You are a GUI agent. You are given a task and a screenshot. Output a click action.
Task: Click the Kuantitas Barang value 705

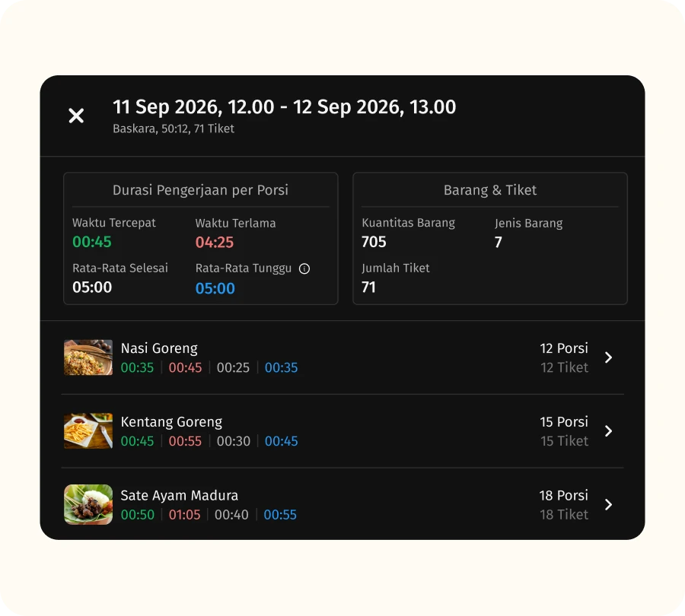[x=374, y=243]
